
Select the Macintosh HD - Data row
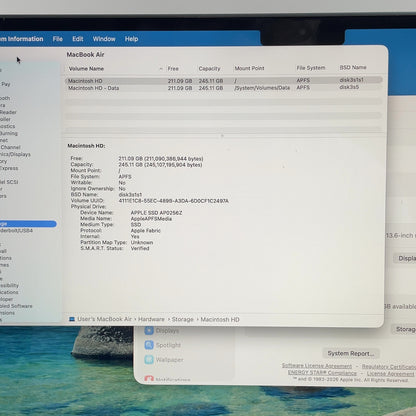pyautogui.click(x=223, y=88)
